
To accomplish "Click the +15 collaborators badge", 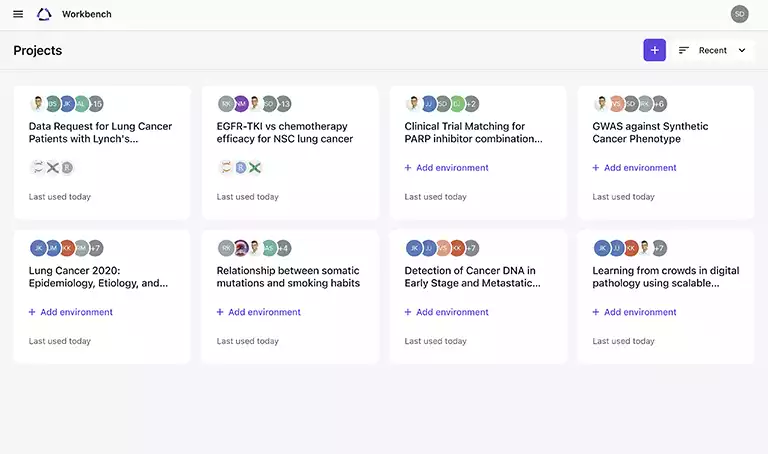I will [96, 103].
